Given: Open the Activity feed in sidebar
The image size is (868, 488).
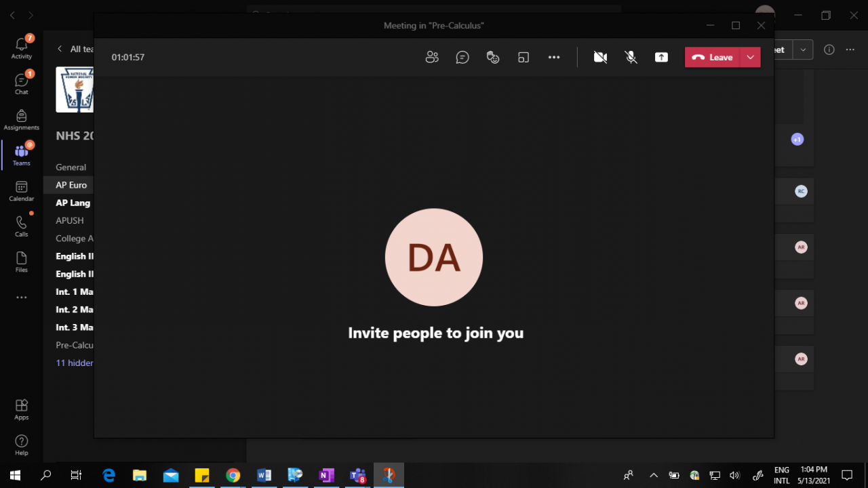Looking at the screenshot, I should (x=22, y=46).
